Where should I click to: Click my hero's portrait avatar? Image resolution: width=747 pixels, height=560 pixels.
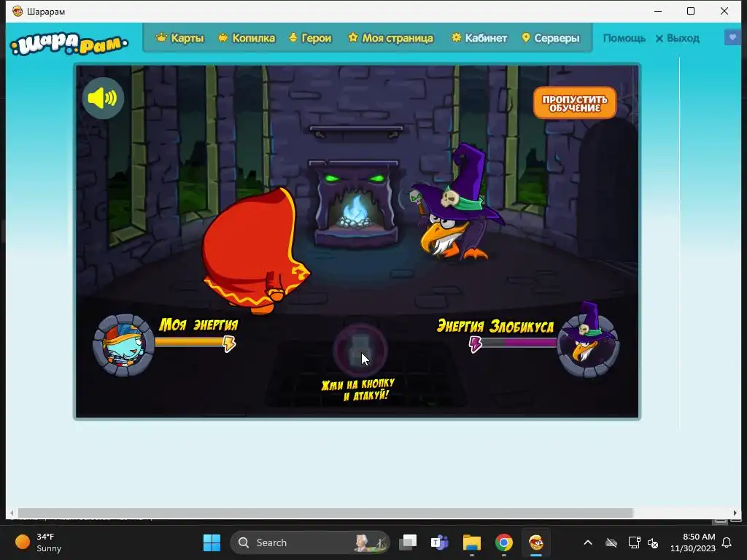coord(123,345)
